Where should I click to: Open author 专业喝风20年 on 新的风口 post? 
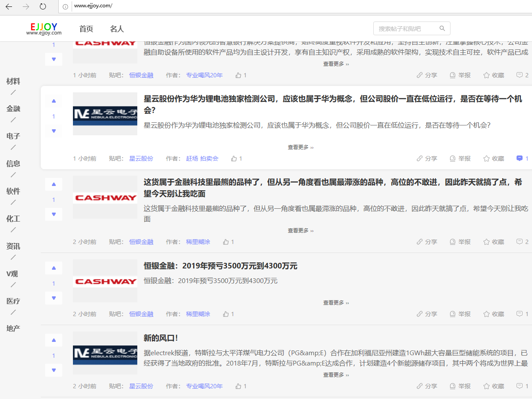tap(204, 386)
